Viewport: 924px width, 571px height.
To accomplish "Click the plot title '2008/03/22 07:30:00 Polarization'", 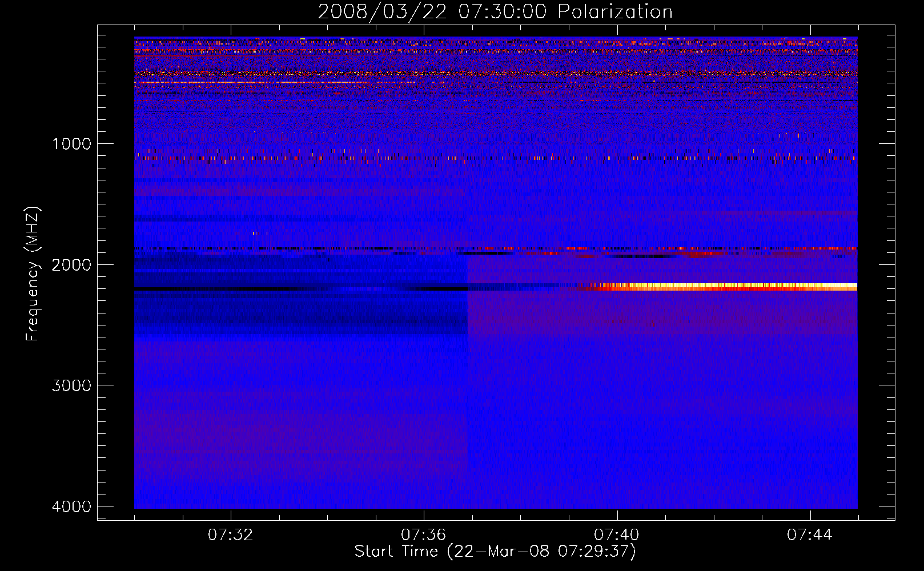I will tap(495, 12).
